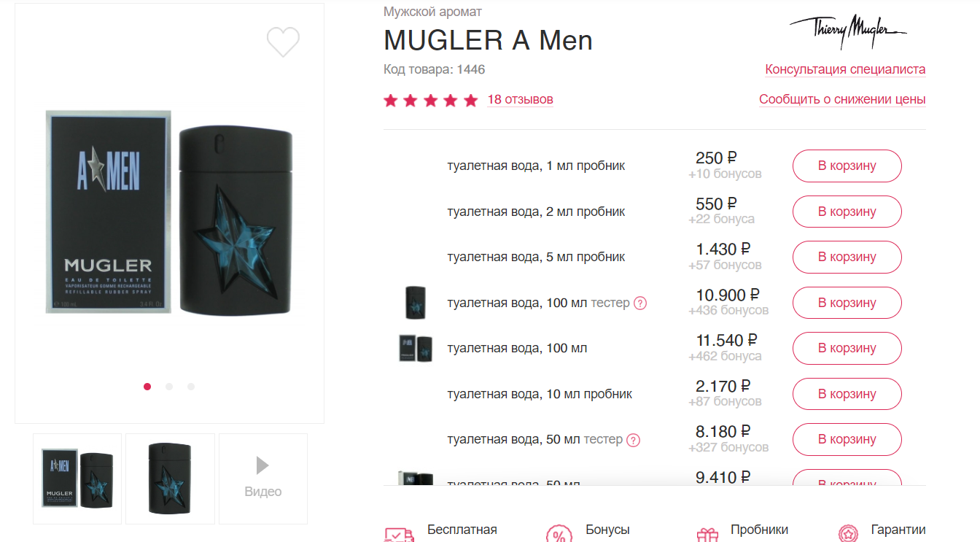
Task: Click the five-star rating
Action: coord(431,100)
